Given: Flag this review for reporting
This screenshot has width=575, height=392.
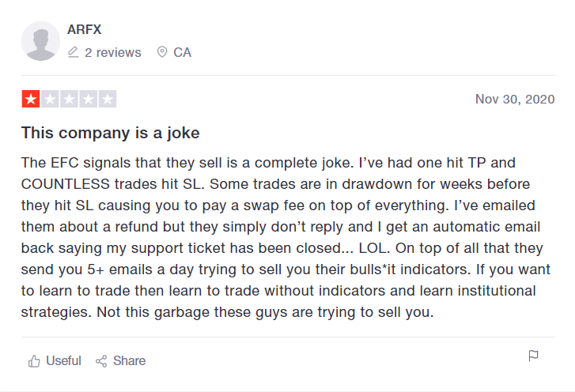Looking at the screenshot, I should [x=533, y=356].
